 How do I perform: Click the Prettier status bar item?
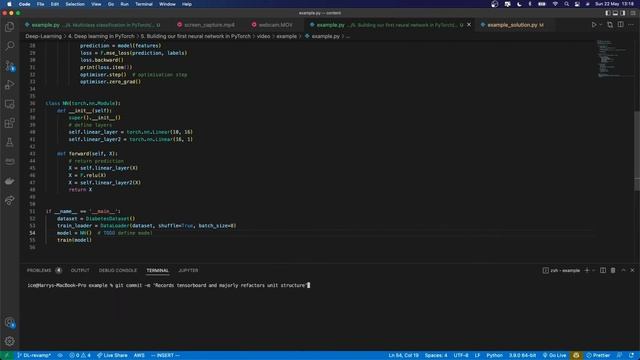598,356
